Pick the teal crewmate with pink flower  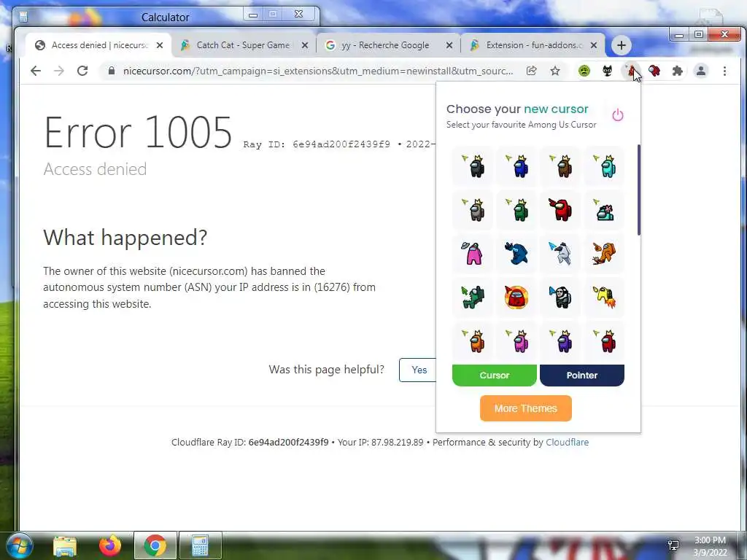tap(605, 210)
